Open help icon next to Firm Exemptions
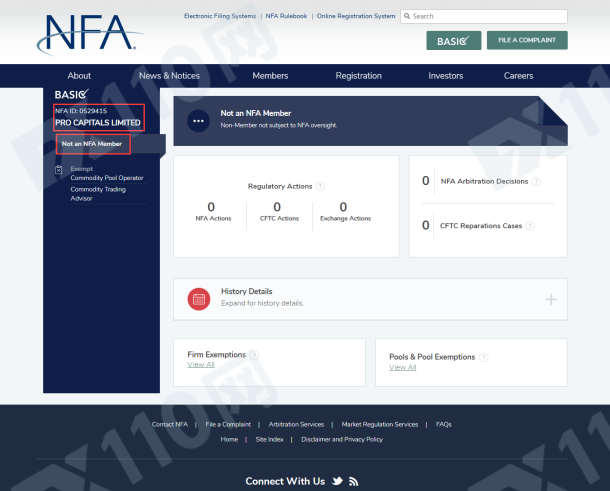610x491 pixels. point(254,355)
